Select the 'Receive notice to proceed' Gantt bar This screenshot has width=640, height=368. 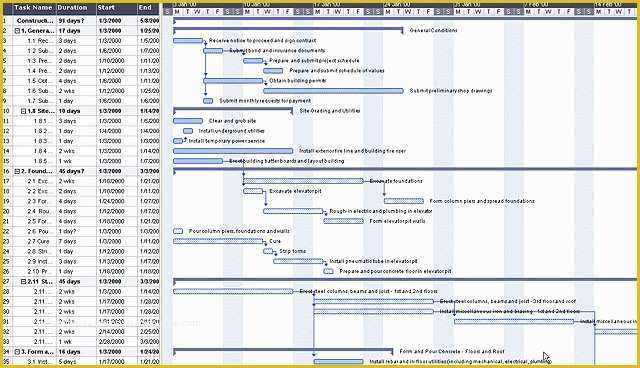coord(188,41)
